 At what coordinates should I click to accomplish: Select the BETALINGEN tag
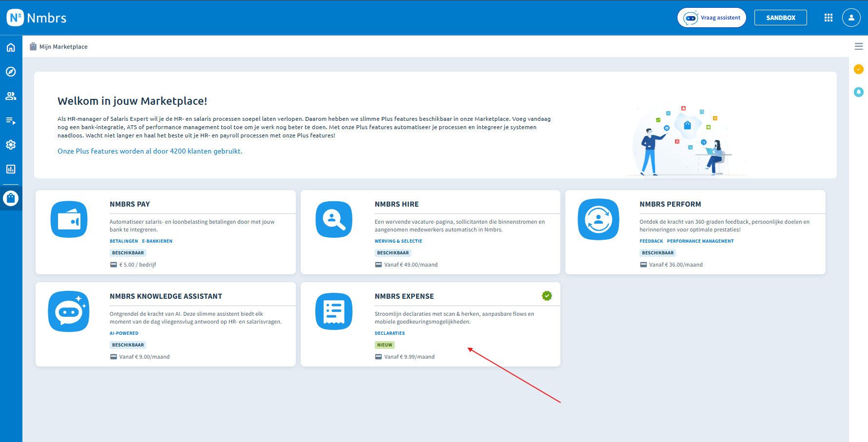[124, 241]
